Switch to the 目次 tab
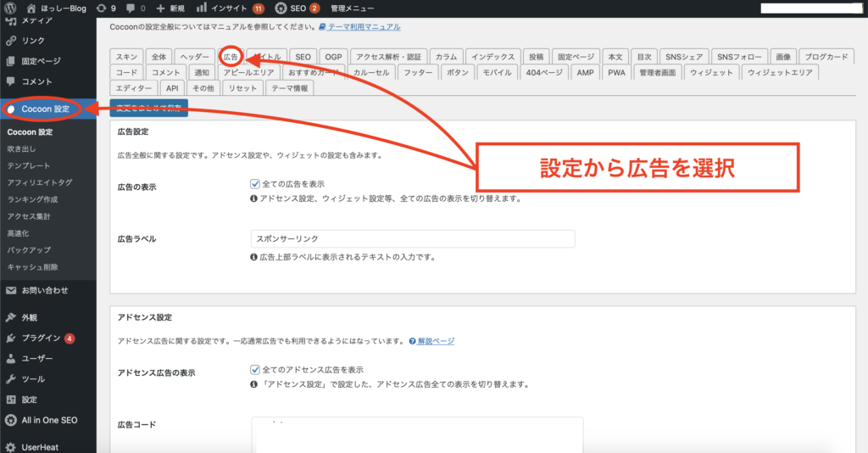Viewport: 868px width, 453px height. pos(644,57)
